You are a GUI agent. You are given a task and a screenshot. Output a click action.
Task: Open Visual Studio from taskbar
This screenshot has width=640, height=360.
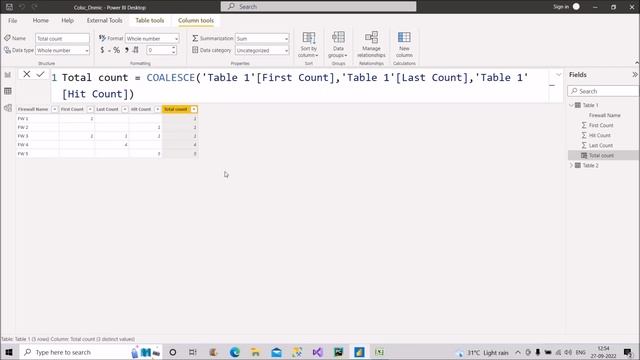click(x=318, y=352)
